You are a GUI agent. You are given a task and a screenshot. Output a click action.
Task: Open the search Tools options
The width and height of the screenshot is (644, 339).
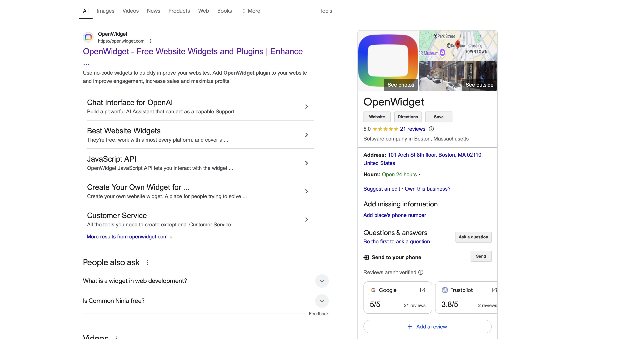pos(326,11)
